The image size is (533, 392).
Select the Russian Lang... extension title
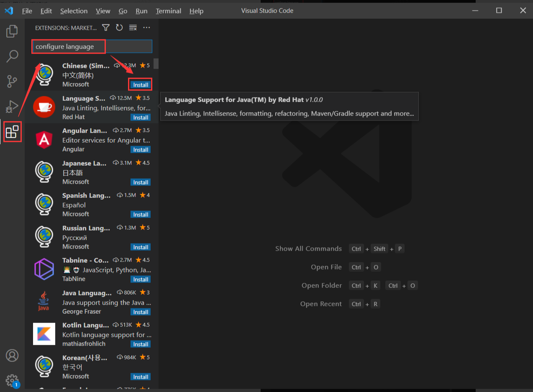[86, 228]
